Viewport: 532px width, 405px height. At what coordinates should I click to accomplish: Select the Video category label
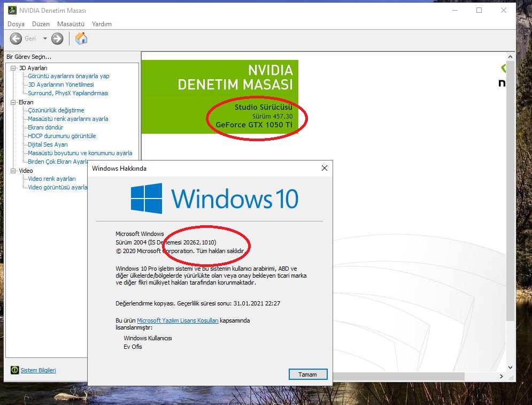[26, 171]
